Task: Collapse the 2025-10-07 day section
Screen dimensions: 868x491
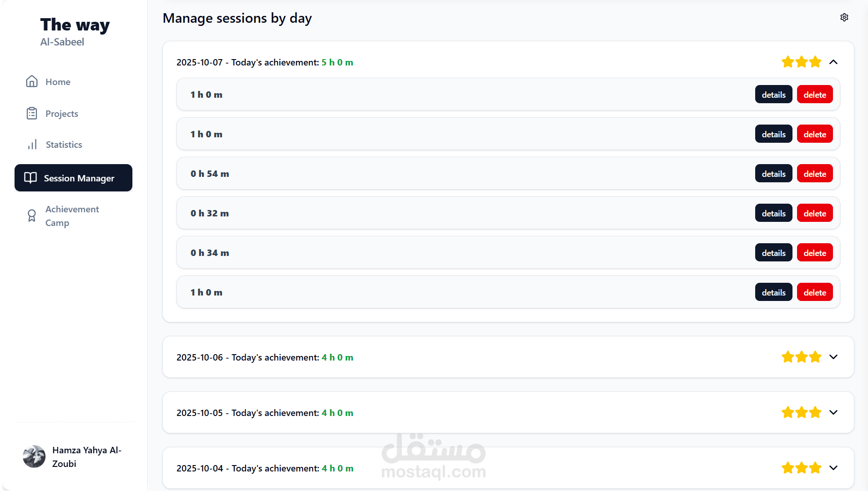Action: [833, 62]
